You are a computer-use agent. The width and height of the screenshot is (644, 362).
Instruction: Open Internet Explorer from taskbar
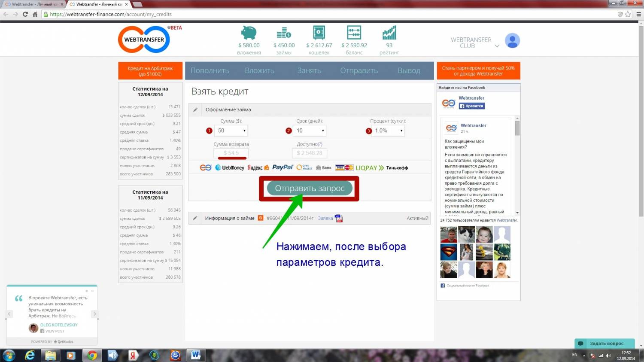click(30, 355)
